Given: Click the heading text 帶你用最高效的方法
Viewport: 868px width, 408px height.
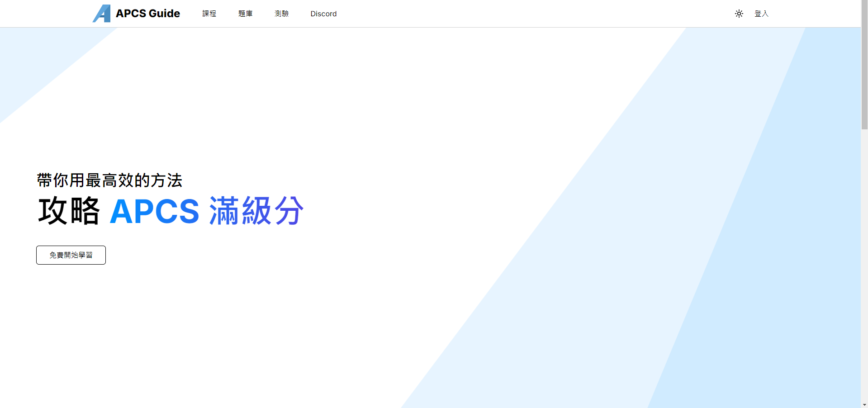Looking at the screenshot, I should tap(109, 180).
